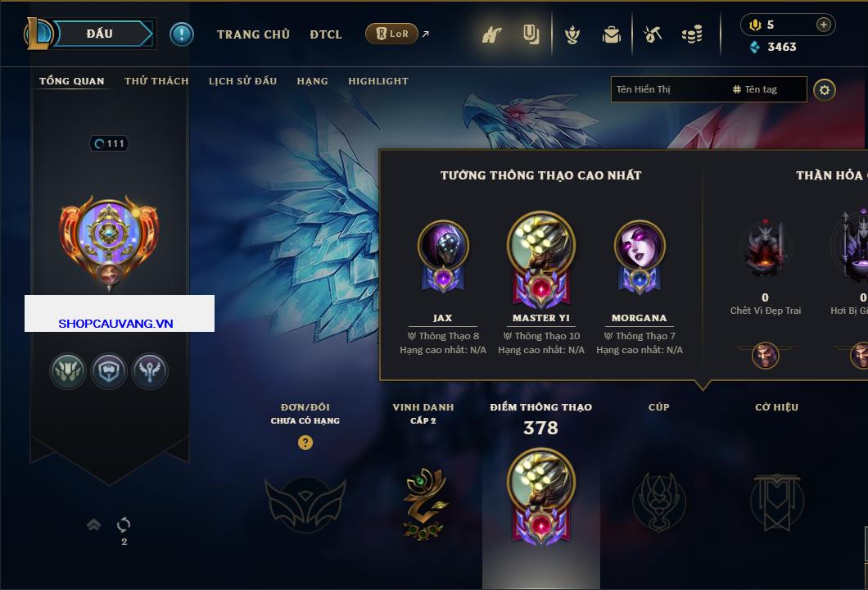
Task: Open the loot chest icon
Action: point(612,35)
